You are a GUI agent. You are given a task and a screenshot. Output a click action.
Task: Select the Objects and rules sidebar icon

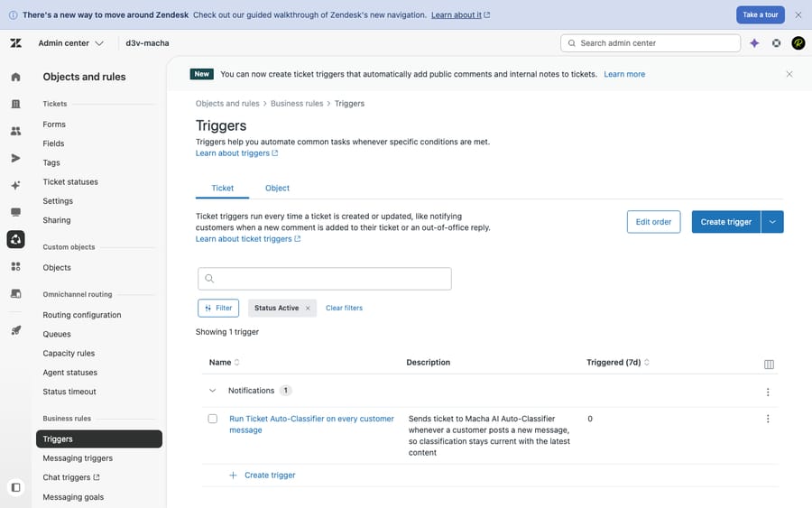(x=15, y=239)
